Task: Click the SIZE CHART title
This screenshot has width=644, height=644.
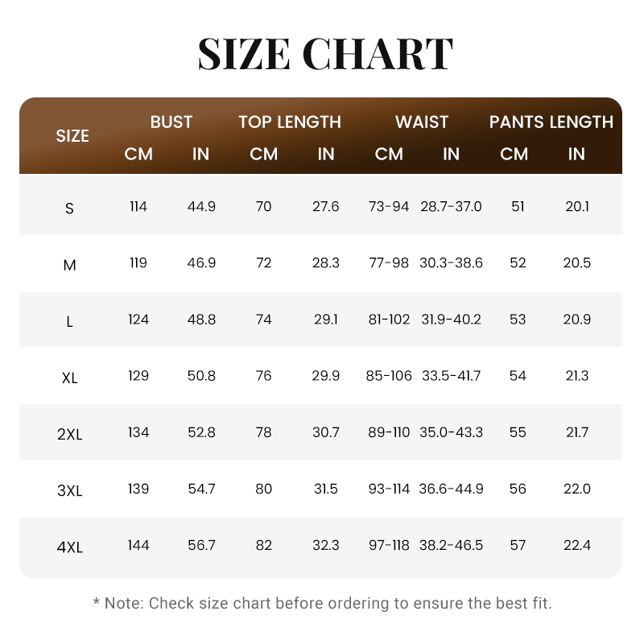Action: (x=325, y=54)
